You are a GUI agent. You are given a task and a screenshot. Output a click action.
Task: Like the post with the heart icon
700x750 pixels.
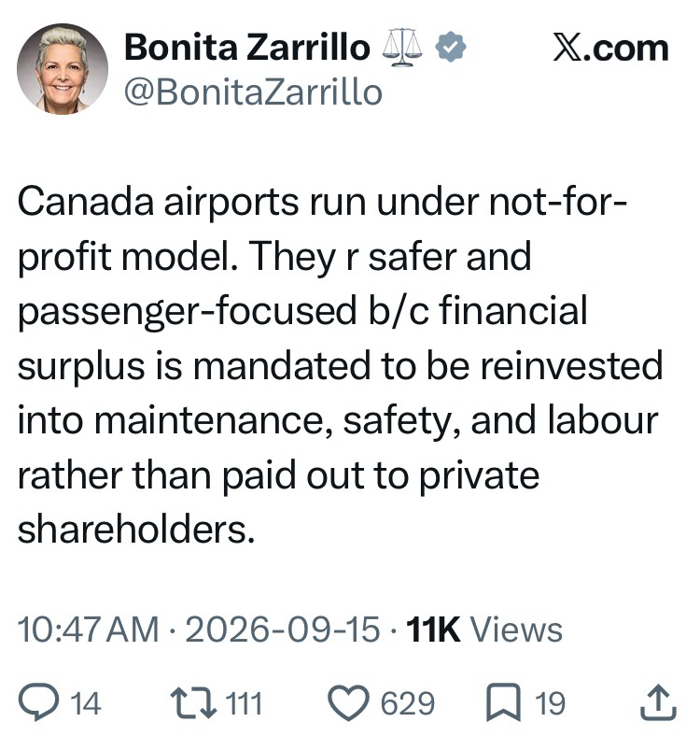coord(348,702)
